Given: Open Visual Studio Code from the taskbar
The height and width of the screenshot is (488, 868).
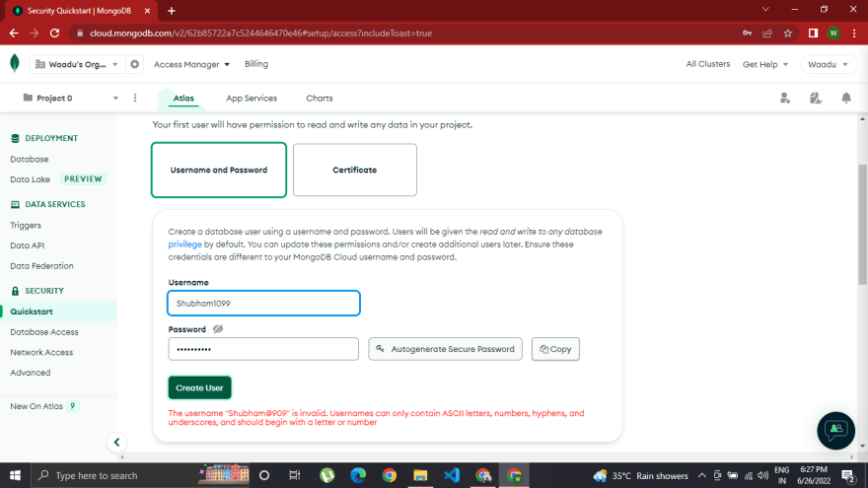Looking at the screenshot, I should [x=452, y=475].
